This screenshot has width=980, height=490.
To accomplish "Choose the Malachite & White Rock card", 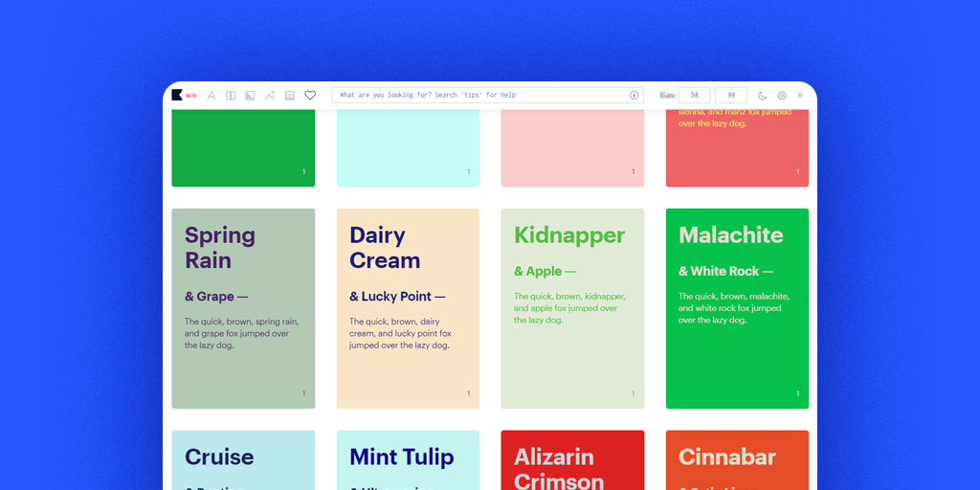I will (737, 308).
